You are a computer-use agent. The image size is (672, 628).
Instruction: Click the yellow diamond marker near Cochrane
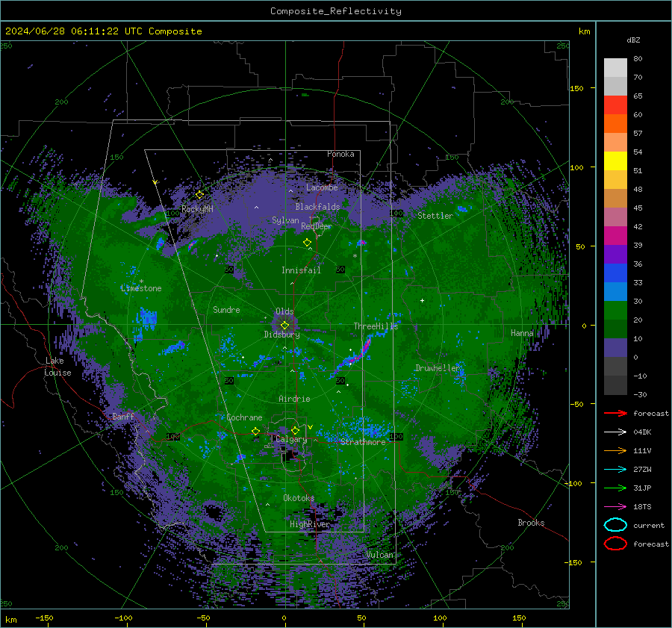255,431
